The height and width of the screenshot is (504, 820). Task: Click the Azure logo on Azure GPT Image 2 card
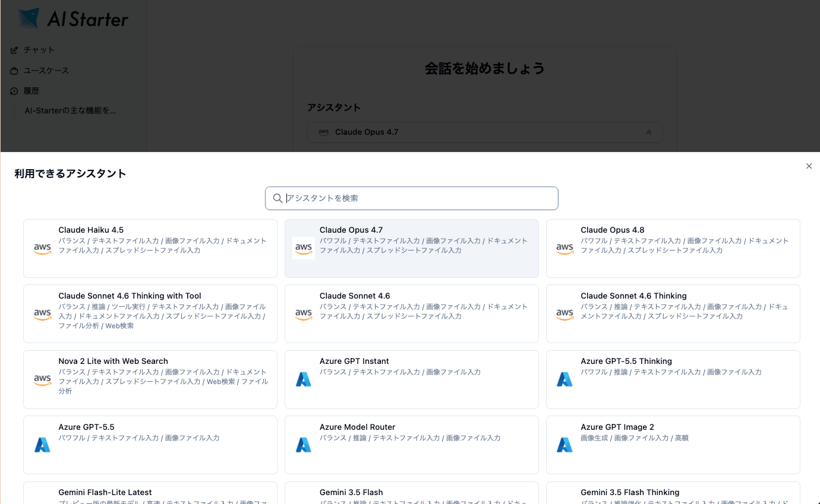tap(564, 445)
